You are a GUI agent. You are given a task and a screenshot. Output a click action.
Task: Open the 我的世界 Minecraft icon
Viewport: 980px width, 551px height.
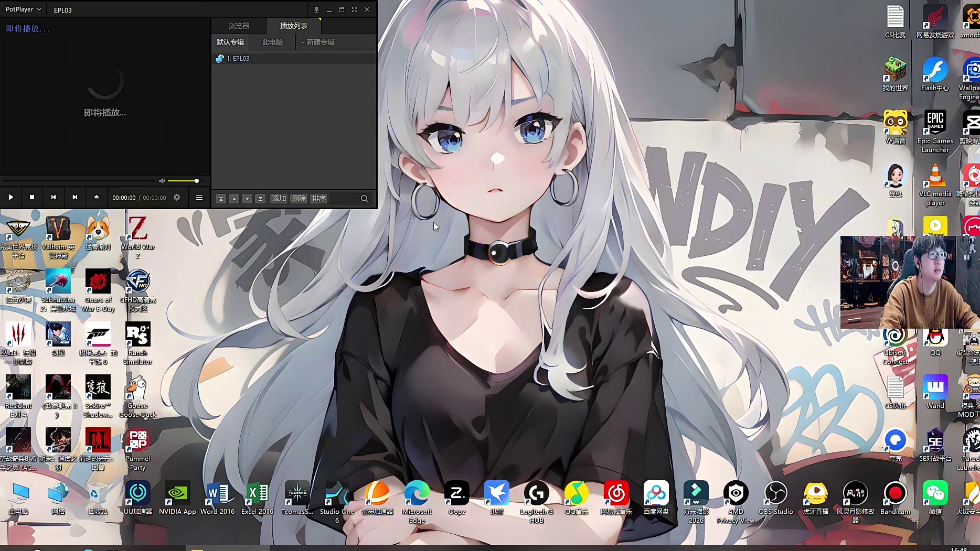point(896,74)
